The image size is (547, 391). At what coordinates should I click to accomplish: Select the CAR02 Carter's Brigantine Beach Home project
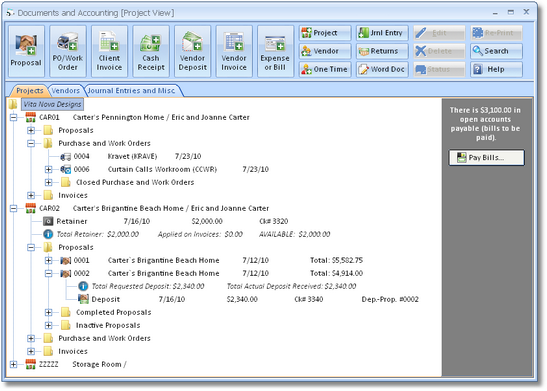click(148, 209)
